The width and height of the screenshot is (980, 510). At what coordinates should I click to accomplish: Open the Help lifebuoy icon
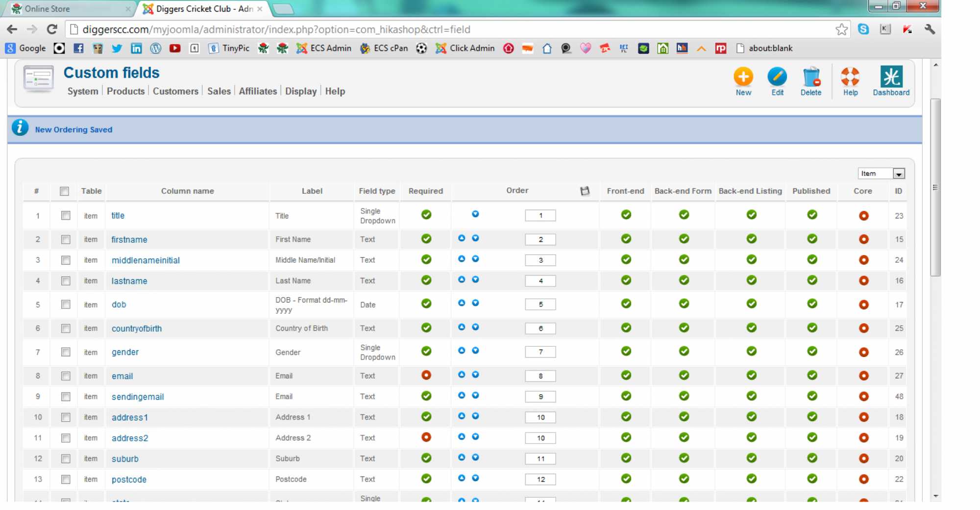pyautogui.click(x=850, y=77)
